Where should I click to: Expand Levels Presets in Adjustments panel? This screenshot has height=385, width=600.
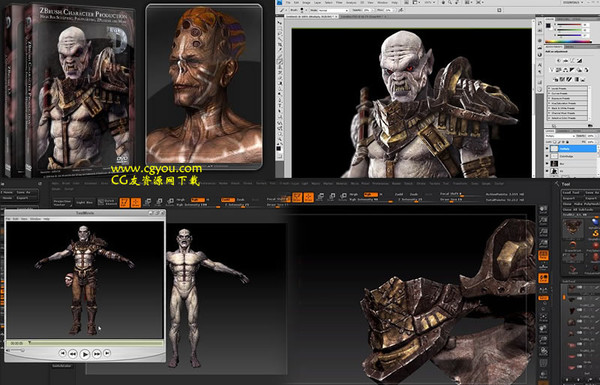pyautogui.click(x=567, y=88)
